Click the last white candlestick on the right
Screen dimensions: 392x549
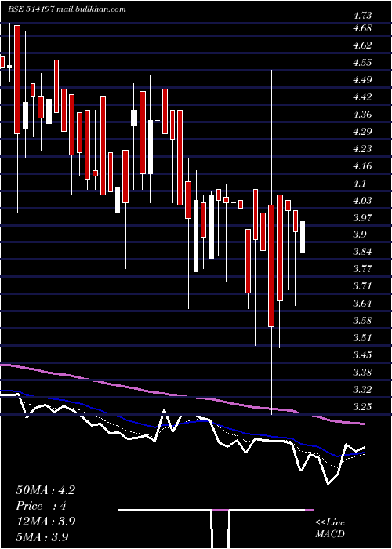[x=303, y=237]
